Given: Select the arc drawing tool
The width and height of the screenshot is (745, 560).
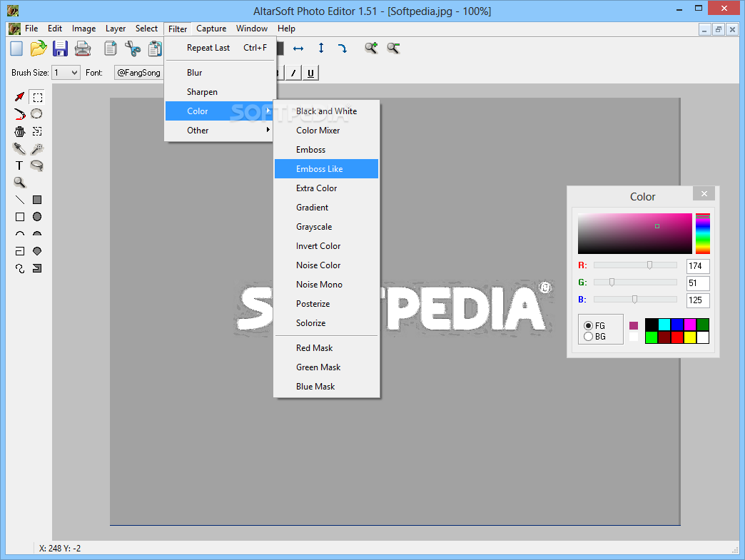Looking at the screenshot, I should pos(20,234).
